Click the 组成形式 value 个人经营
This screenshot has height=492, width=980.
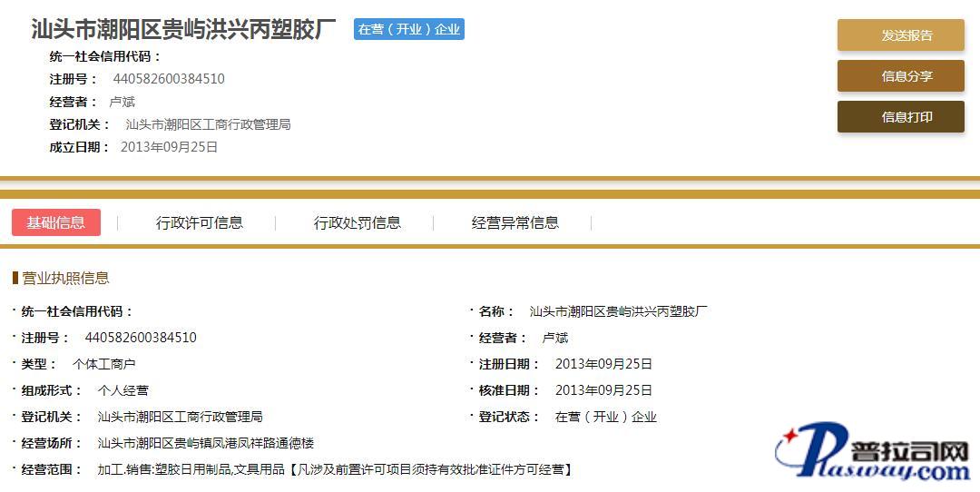[x=122, y=390]
